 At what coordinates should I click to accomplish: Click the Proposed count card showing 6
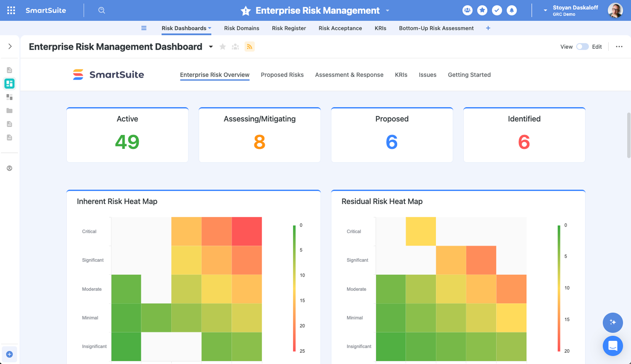(392, 135)
